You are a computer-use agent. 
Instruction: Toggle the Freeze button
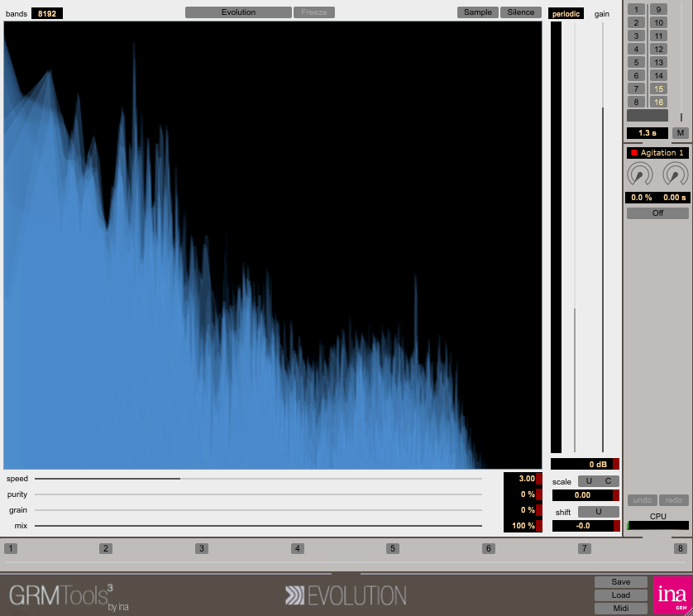[313, 12]
